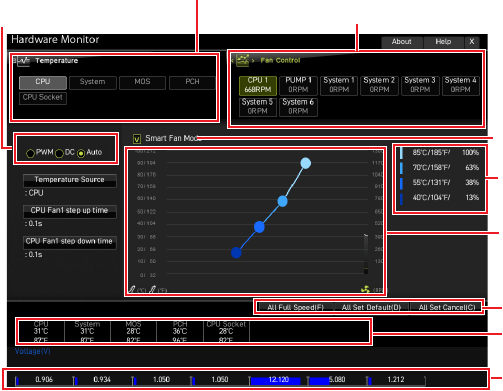Switch to the System 3 fan tab
503x391 pixels.
[420, 85]
